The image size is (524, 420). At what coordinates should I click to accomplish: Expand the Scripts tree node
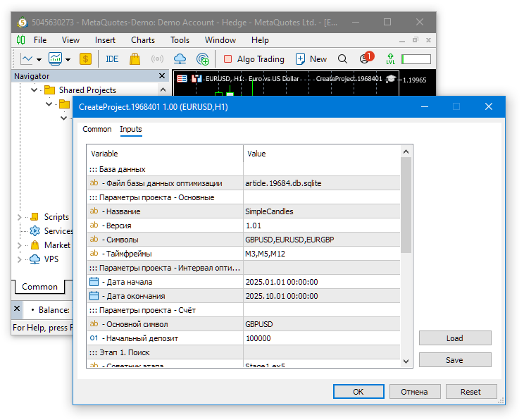20,217
